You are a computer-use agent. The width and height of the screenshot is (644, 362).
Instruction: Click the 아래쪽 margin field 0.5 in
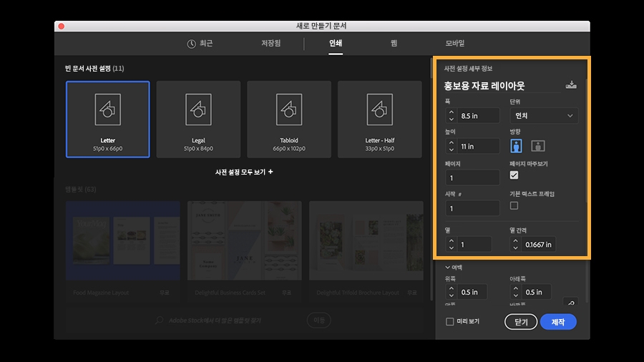pyautogui.click(x=535, y=292)
